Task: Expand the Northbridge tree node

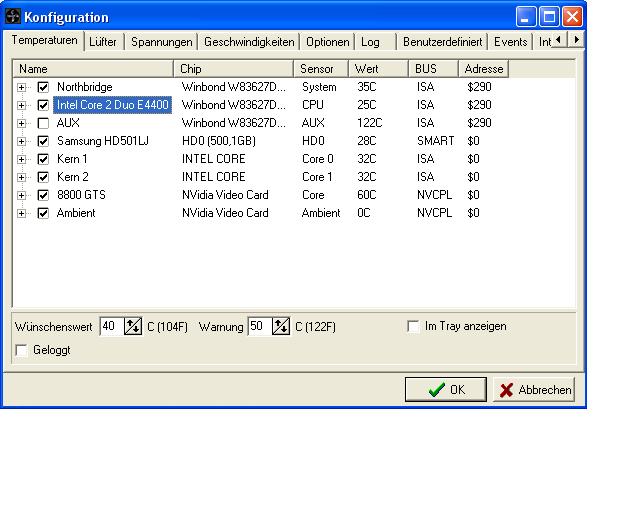Action: click(x=21, y=87)
